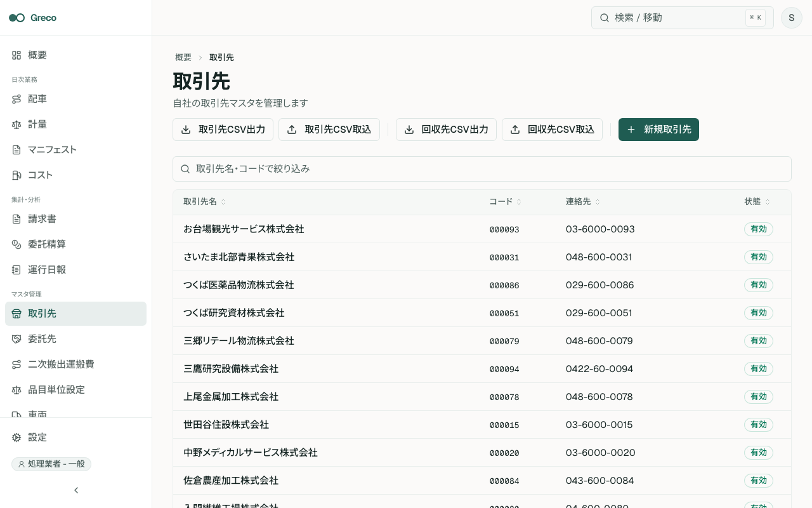Click the download icon on 回収先CSV出力
This screenshot has height=508, width=812.
(x=409, y=130)
